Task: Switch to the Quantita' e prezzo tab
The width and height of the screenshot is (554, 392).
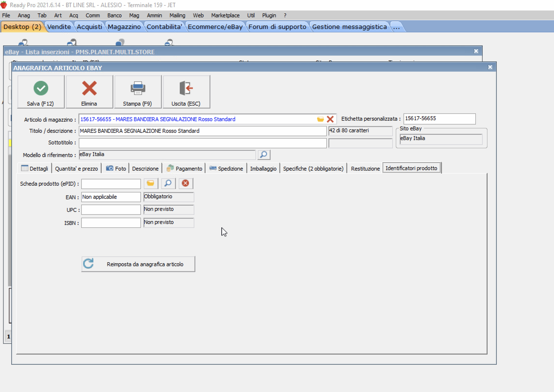Action: click(76, 169)
